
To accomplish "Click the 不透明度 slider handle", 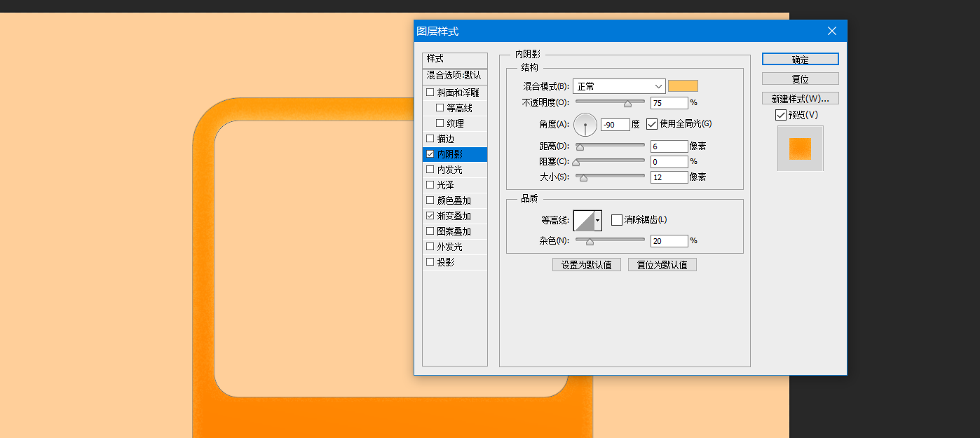I will (627, 104).
